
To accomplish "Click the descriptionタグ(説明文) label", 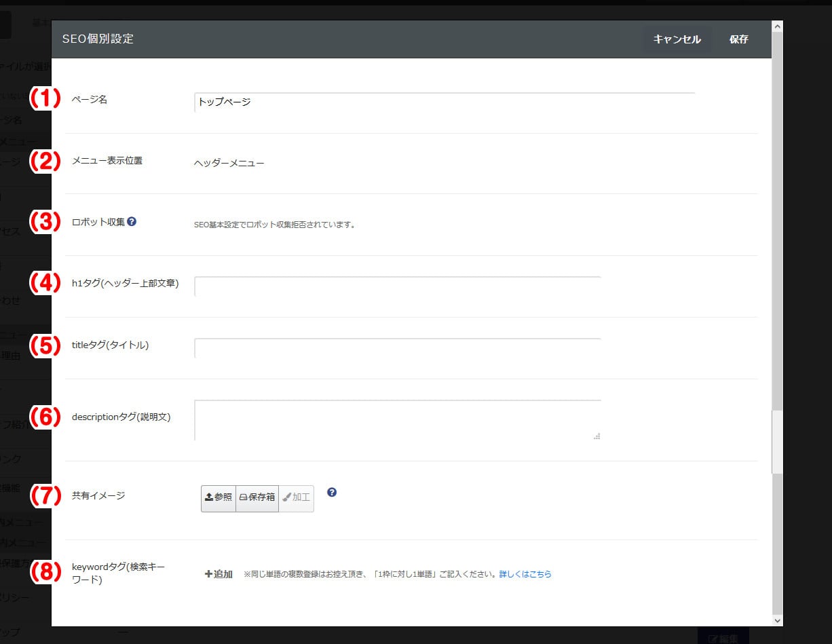I will [121, 417].
